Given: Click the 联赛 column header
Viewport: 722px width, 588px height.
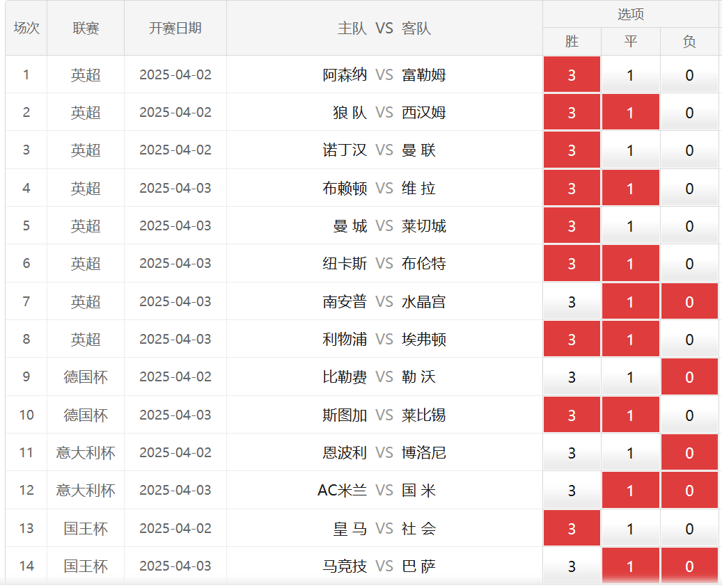Looking at the screenshot, I should tap(86, 28).
